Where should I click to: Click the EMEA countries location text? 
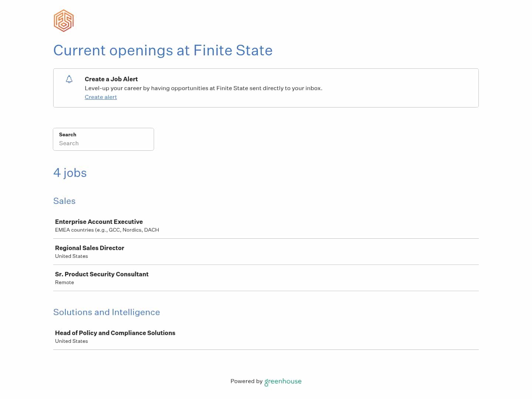click(107, 230)
